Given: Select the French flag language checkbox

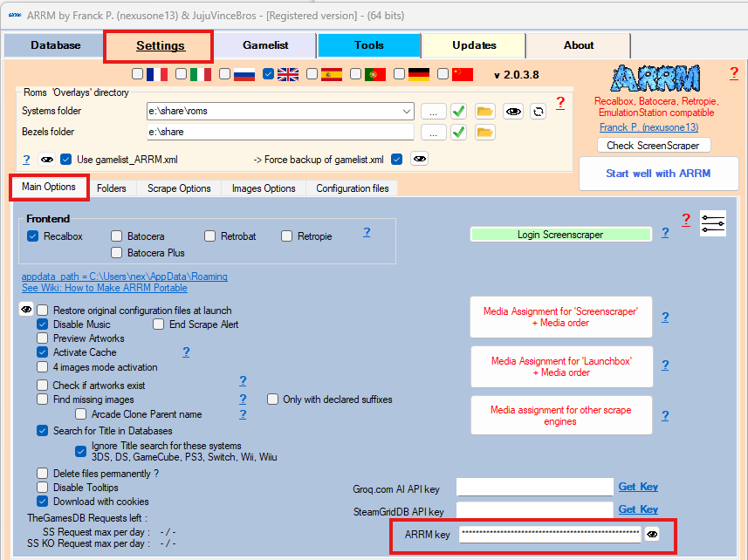Looking at the screenshot, I should (138, 74).
